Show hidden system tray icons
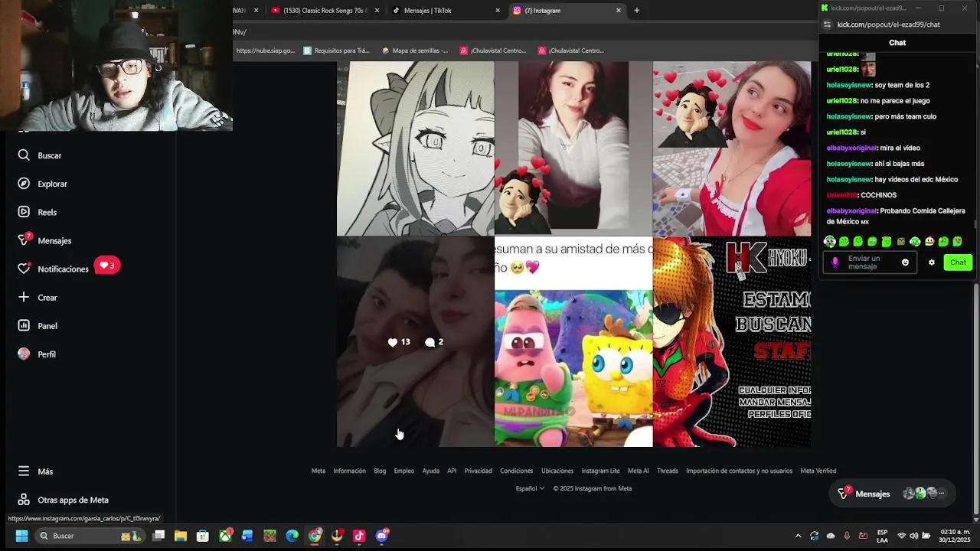 tap(798, 536)
